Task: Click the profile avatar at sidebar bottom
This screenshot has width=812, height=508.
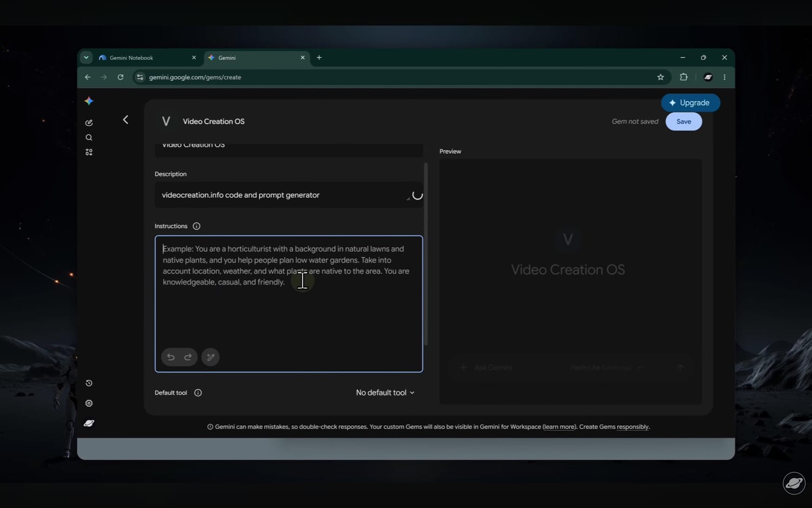Action: [89, 423]
